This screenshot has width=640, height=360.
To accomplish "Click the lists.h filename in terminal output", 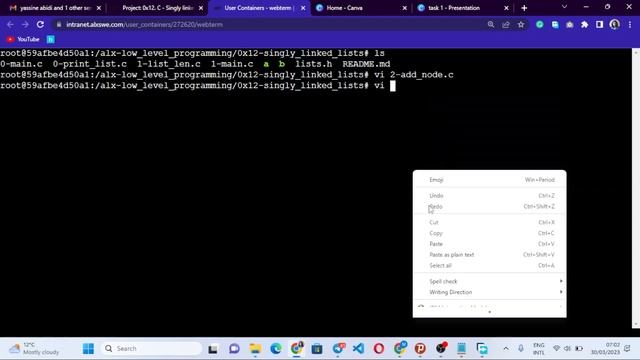I will pos(313,64).
